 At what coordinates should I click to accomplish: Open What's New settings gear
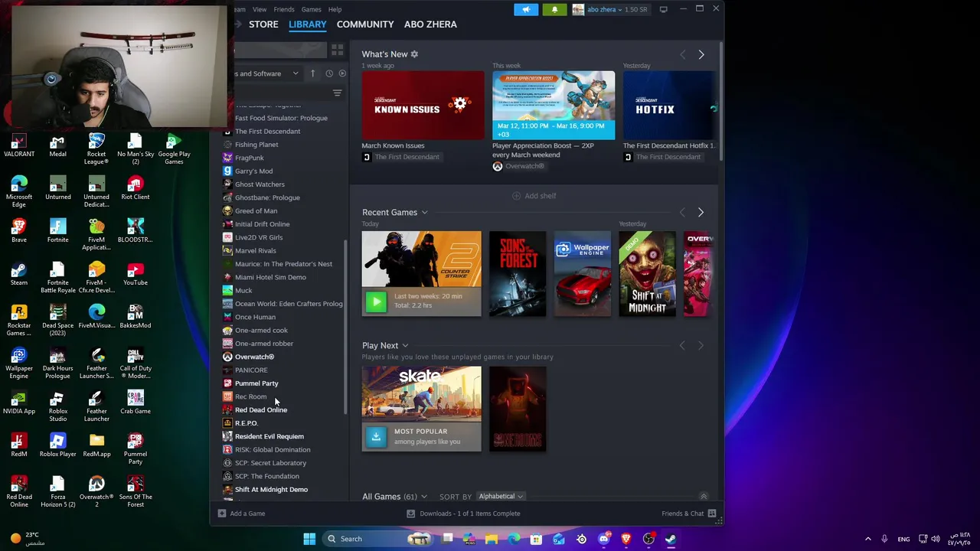point(414,54)
